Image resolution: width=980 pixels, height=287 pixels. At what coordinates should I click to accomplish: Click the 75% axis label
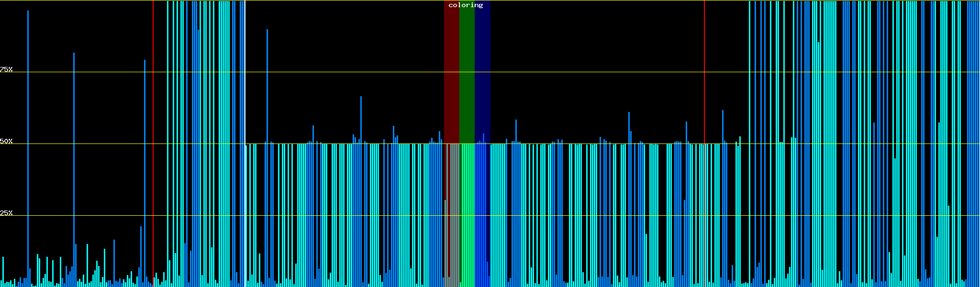click(x=6, y=69)
